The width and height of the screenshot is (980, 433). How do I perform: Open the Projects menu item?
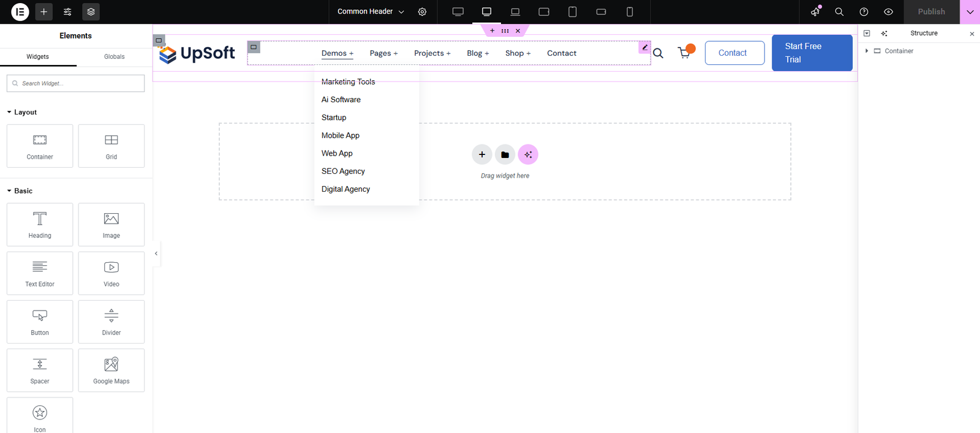click(432, 53)
